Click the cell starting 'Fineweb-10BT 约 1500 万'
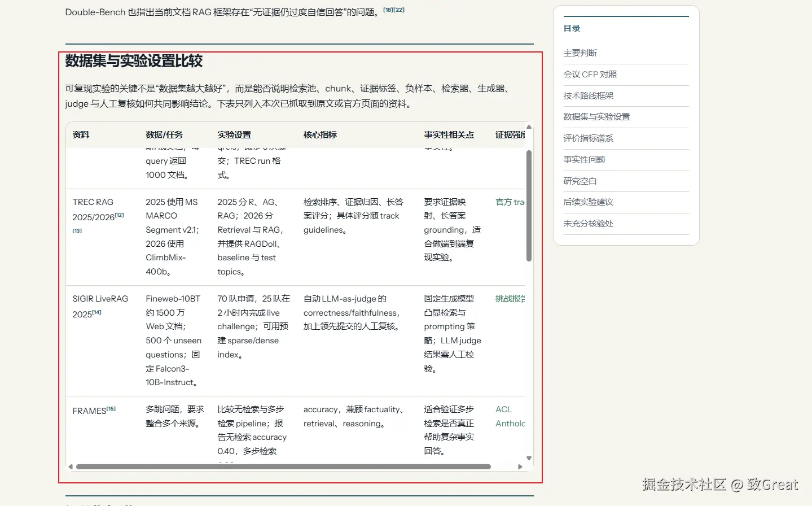The image size is (812, 506). pos(174,341)
